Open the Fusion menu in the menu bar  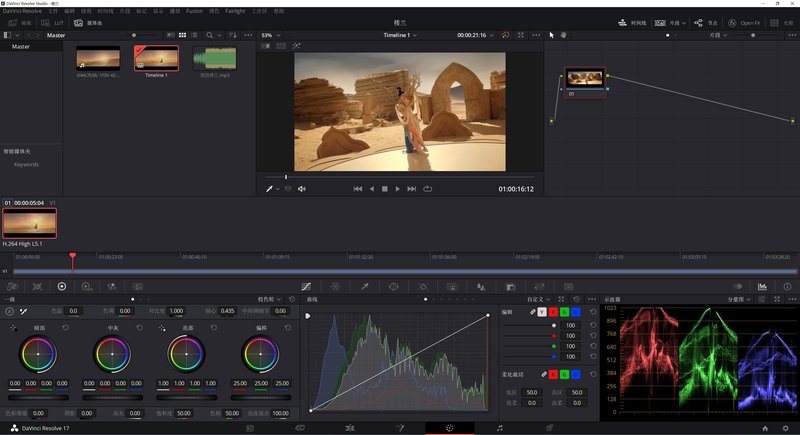194,10
